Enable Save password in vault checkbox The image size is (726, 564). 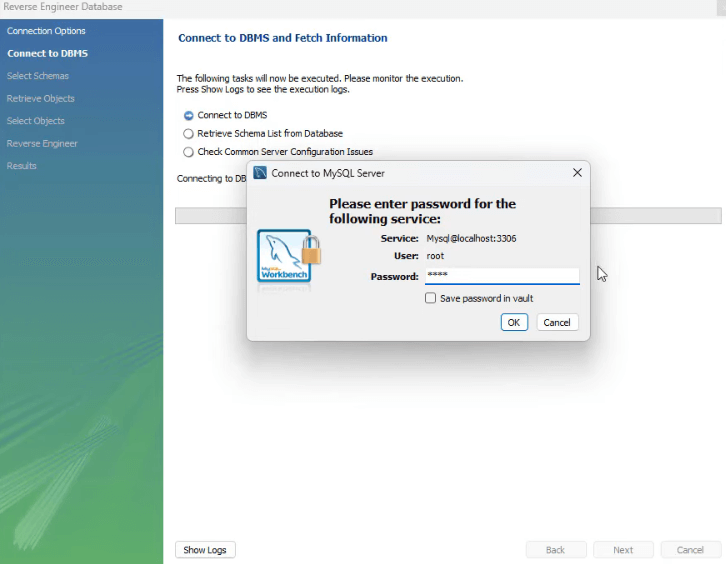430,298
